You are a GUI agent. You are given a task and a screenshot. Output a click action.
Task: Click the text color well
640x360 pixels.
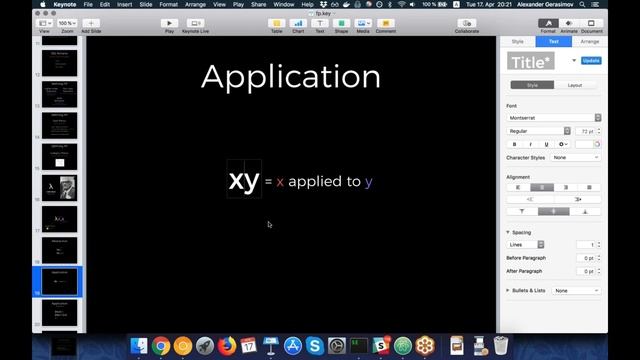point(584,144)
